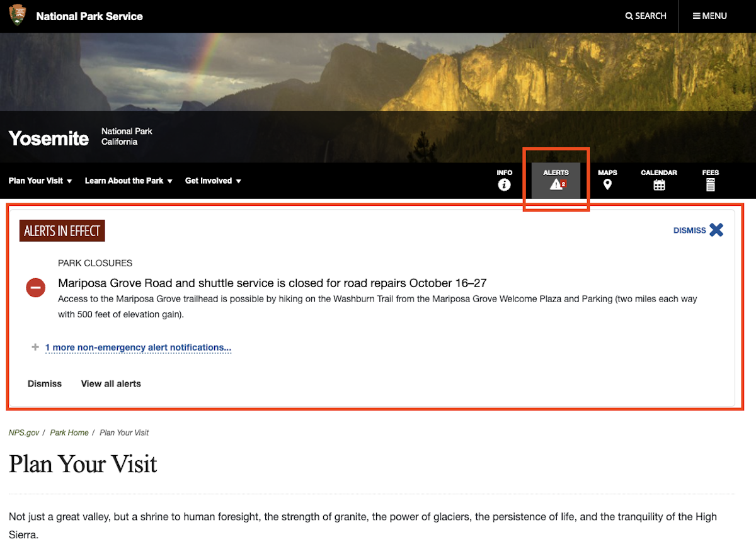The width and height of the screenshot is (756, 554).
Task: Click the 'Not just a great valley' paragraph
Action: (363, 526)
